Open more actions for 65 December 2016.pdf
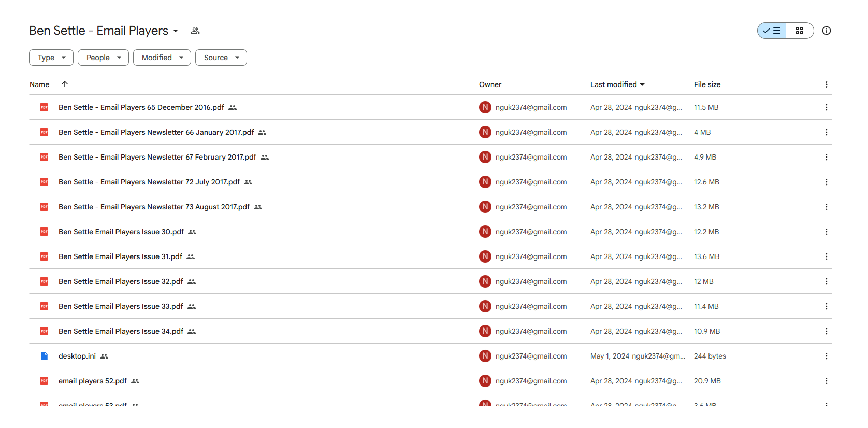 point(827,107)
